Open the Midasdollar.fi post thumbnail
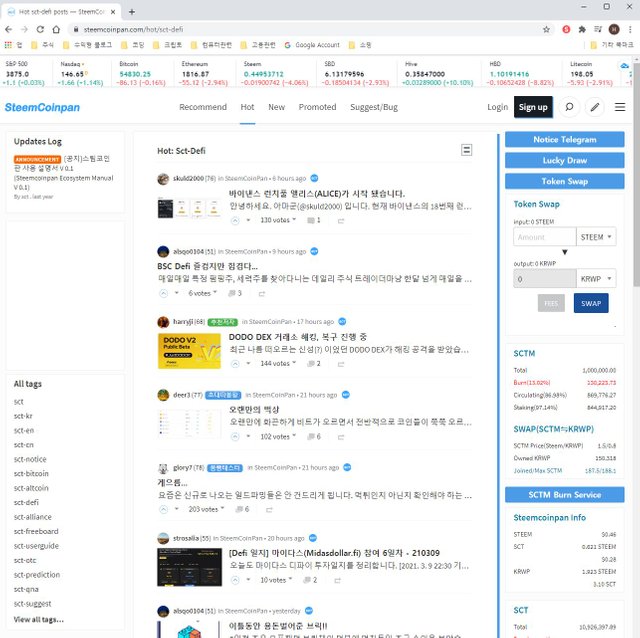 (x=189, y=567)
